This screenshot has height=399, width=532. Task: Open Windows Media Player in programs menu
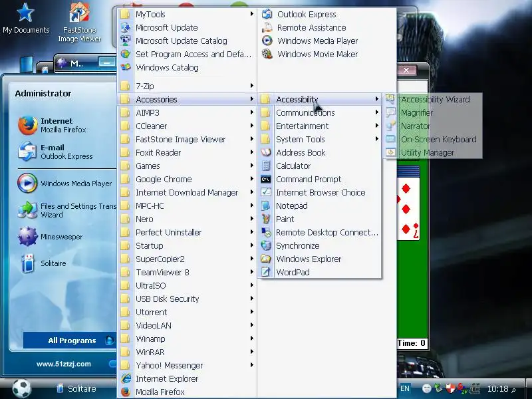327,41
